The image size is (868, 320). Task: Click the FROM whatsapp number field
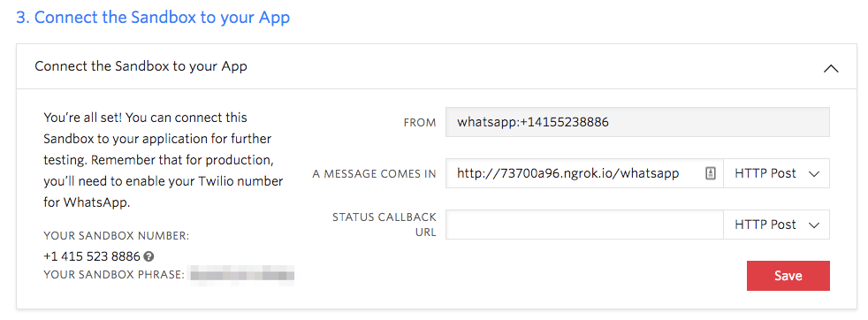point(637,122)
